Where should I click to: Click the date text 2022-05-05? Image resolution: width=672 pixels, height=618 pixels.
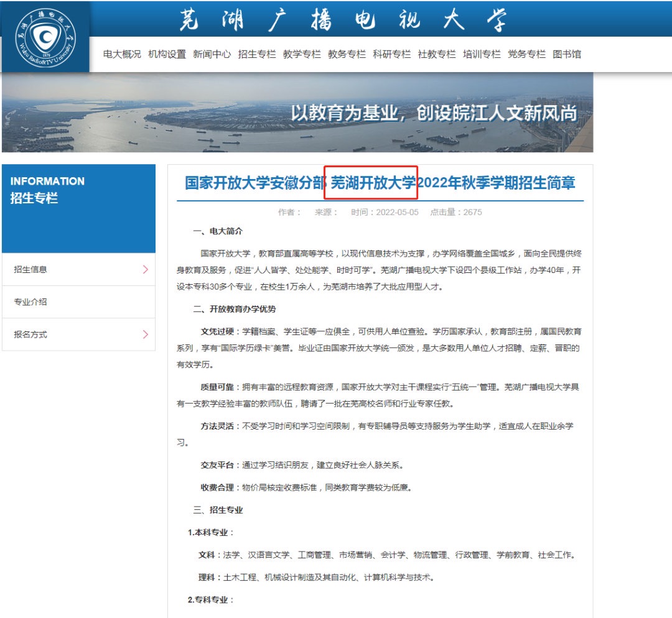[x=397, y=212]
